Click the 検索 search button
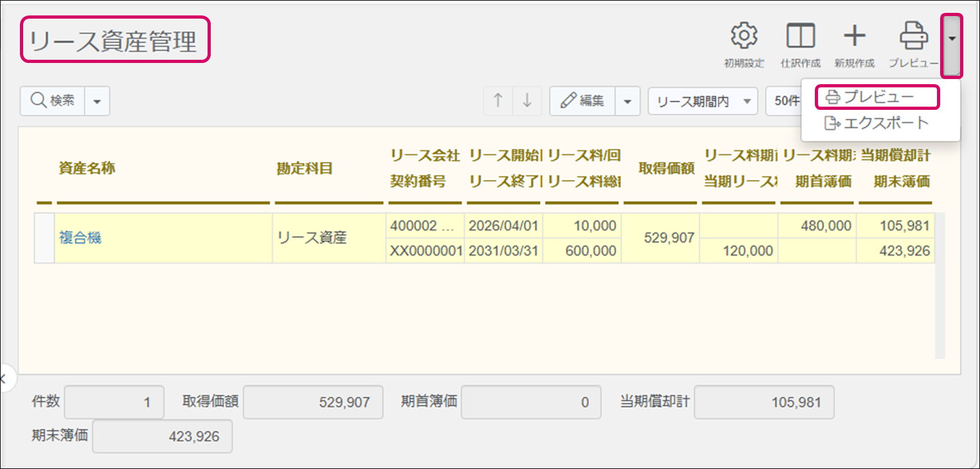Image resolution: width=980 pixels, height=469 pixels. [53, 101]
